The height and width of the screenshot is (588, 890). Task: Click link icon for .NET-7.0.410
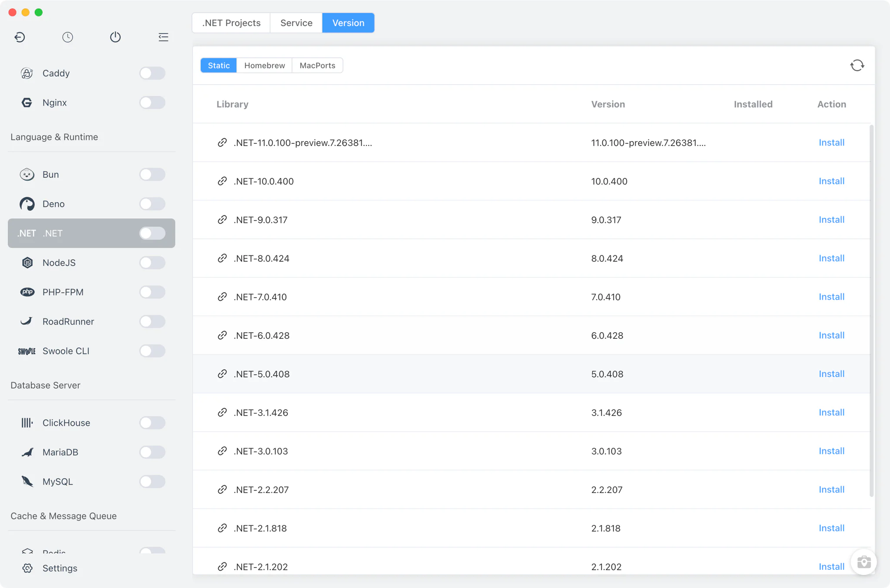pos(222,297)
